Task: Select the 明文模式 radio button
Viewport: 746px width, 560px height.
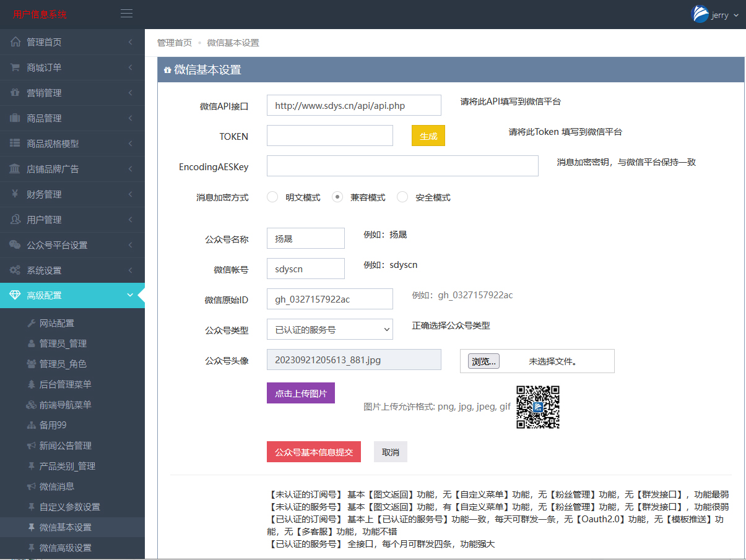Action: tap(272, 197)
